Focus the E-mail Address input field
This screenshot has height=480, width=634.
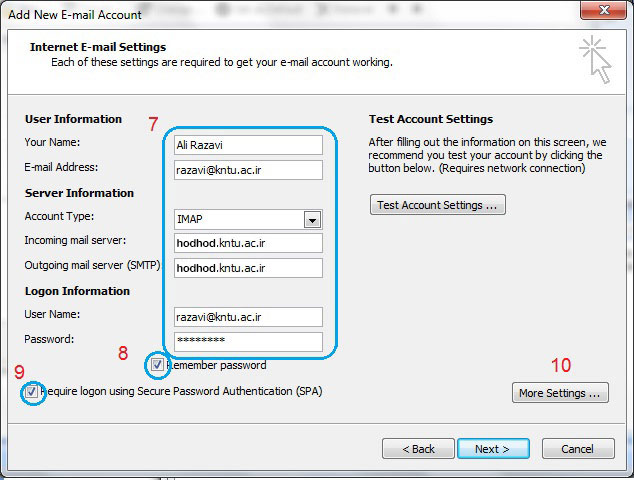tap(248, 170)
